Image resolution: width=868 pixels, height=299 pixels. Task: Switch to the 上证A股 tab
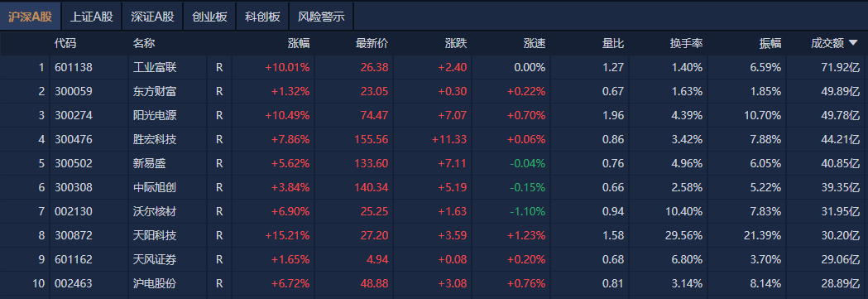(91, 17)
